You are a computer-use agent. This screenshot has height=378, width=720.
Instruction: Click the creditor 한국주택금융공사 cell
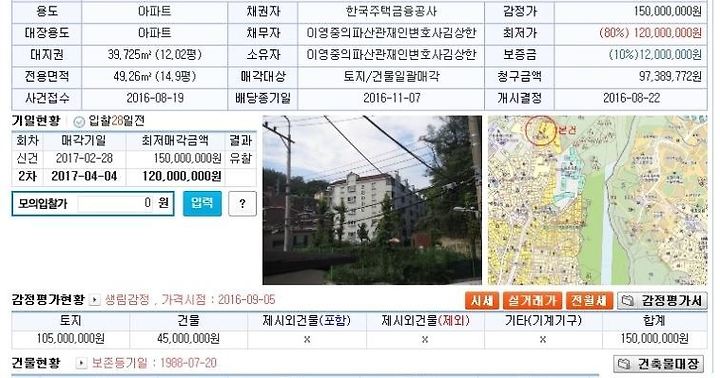pos(391,11)
